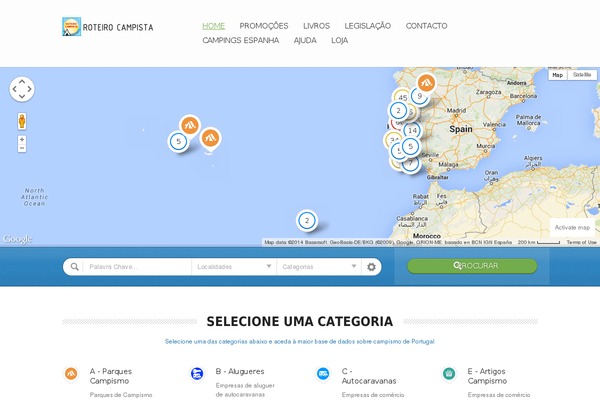The width and height of the screenshot is (600, 400).
Task: Open the Atlantic cluster marker labeled 5
Action: [x=178, y=141]
